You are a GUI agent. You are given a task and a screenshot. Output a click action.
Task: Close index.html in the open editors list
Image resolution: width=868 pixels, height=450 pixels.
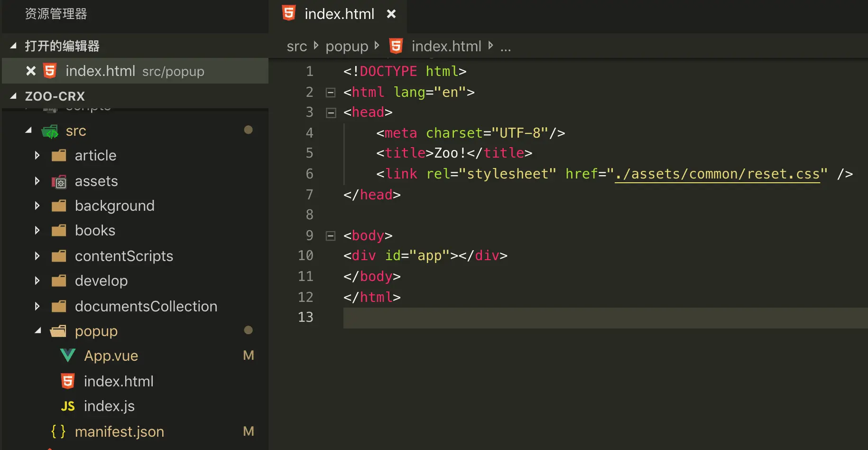tap(31, 71)
